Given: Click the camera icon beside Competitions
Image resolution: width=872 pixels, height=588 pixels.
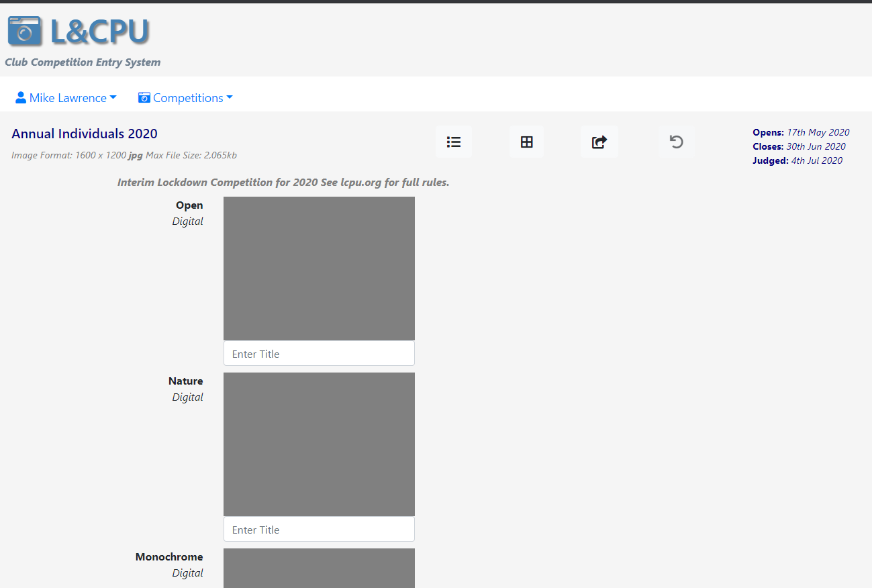Looking at the screenshot, I should (x=144, y=98).
